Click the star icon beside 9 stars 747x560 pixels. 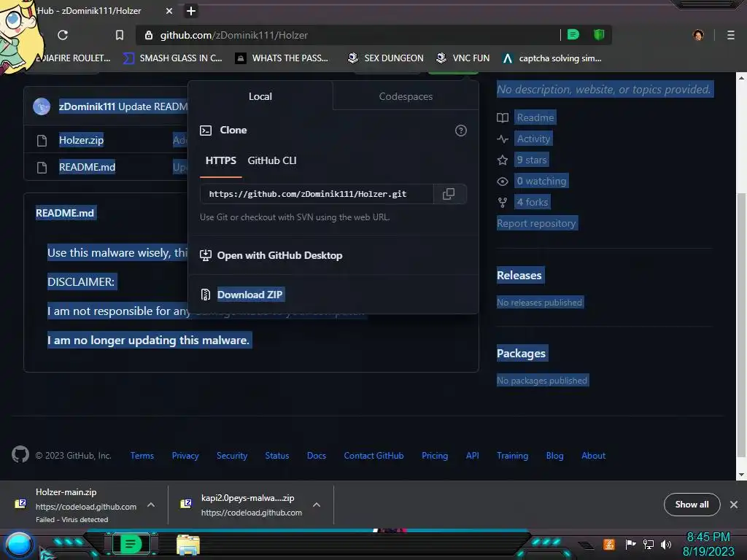(x=503, y=160)
